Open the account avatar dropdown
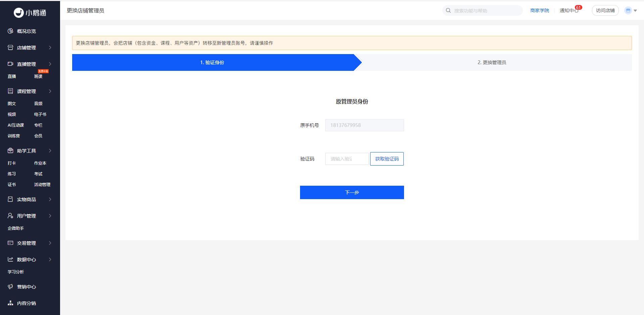 tap(630, 10)
